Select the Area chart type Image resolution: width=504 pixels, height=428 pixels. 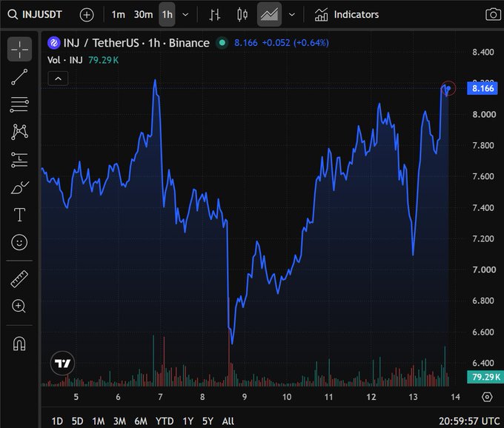(x=269, y=15)
